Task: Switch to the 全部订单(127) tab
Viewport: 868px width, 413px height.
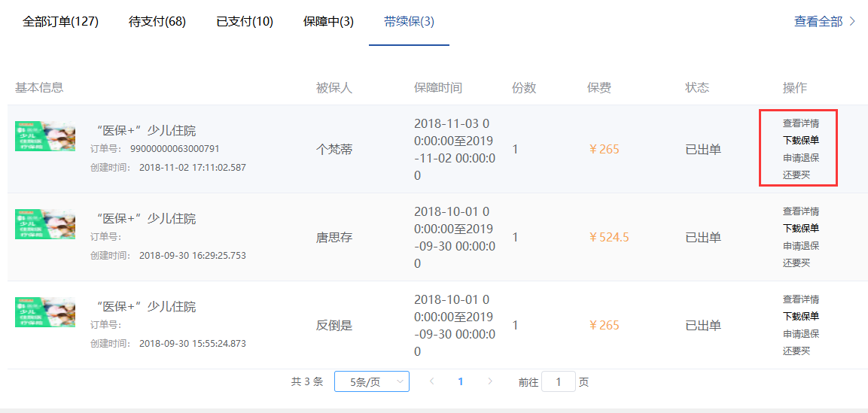Action: [x=61, y=22]
